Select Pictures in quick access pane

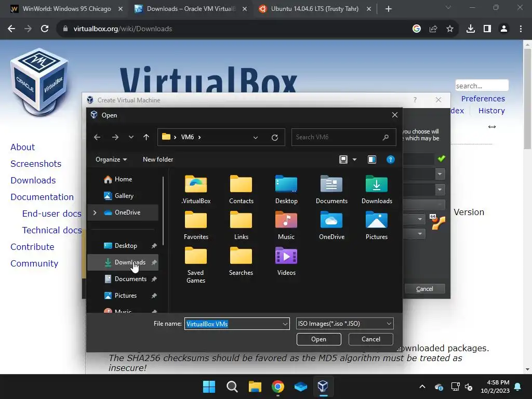coord(123,296)
